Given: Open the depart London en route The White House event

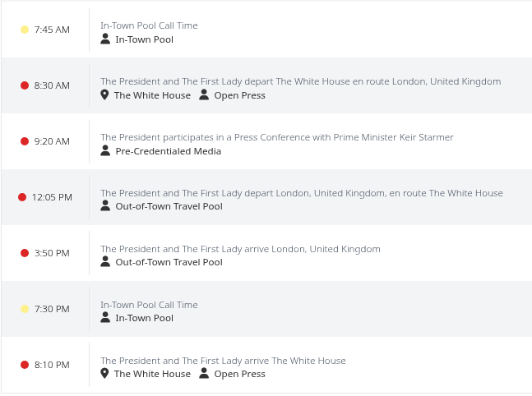Looking at the screenshot, I should (x=302, y=193).
